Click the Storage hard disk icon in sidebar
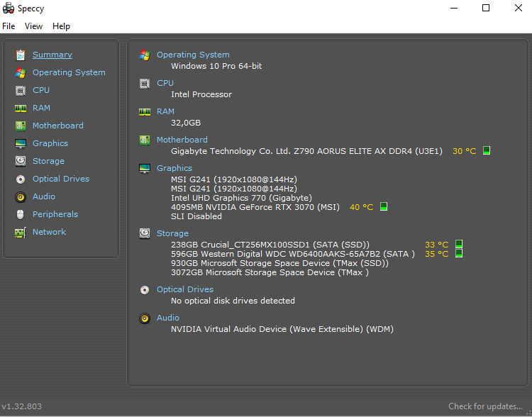Viewport: 532px width, 417px height. [x=21, y=161]
